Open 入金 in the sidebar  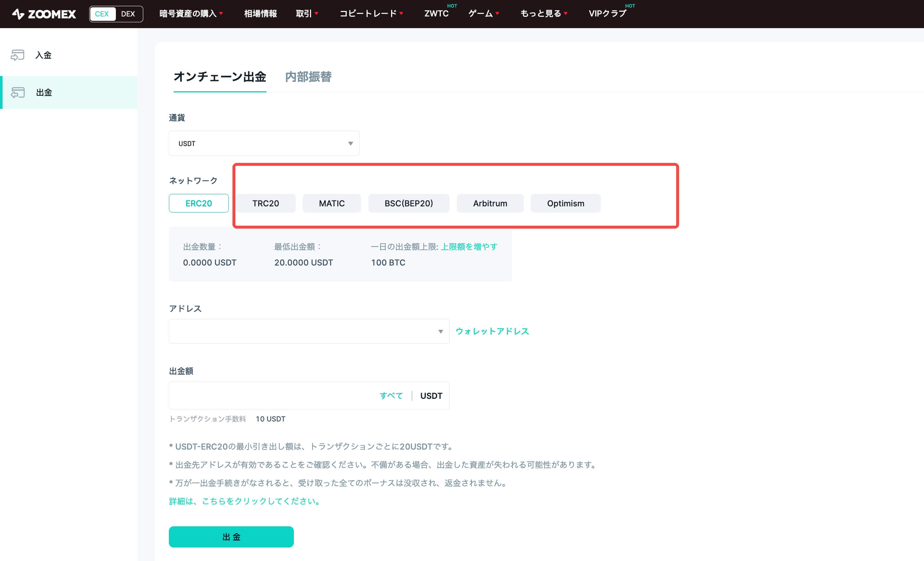click(x=69, y=55)
